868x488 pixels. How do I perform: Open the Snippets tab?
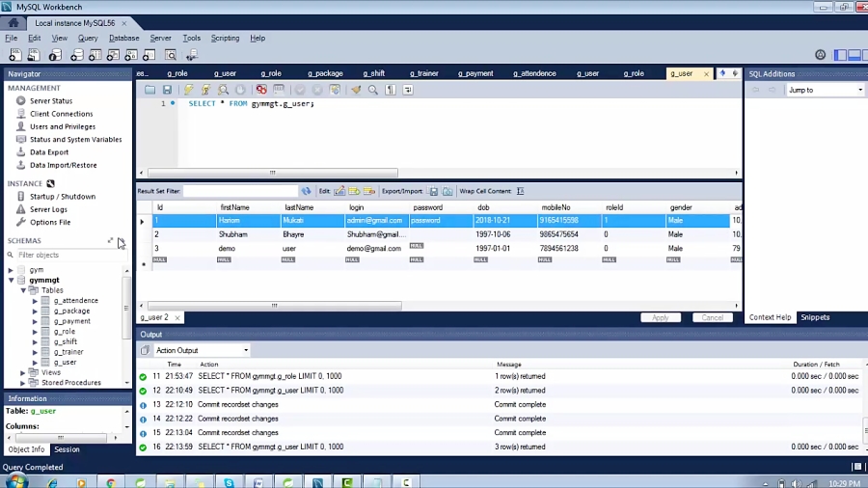pos(815,317)
